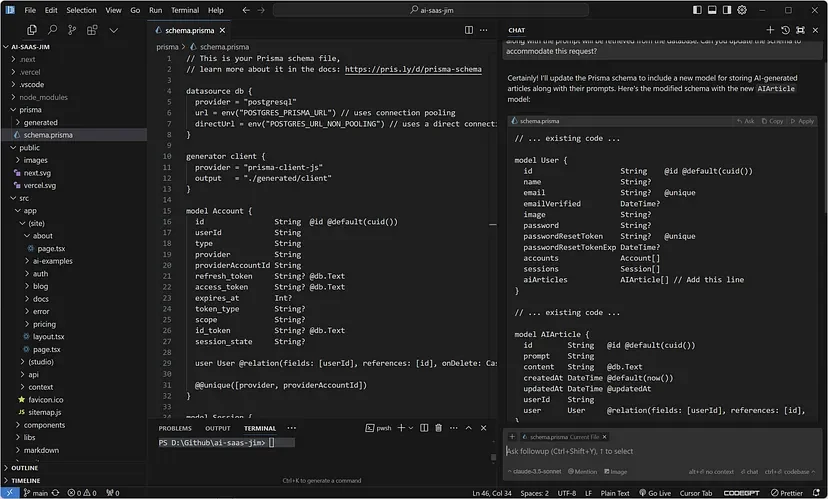Open the claude-3.5-sonnet model selector
The width and height of the screenshot is (828, 499).
[x=533, y=472]
